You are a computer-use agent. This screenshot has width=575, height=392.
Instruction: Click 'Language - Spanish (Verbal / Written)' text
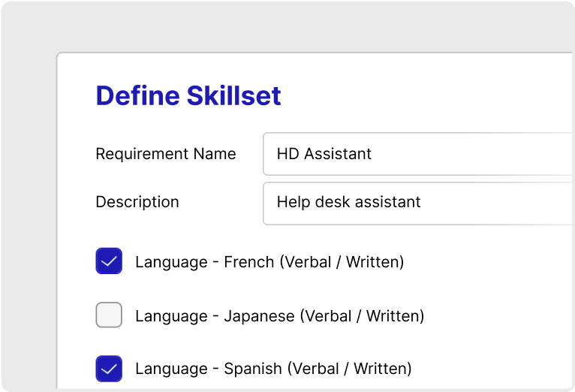(x=273, y=369)
